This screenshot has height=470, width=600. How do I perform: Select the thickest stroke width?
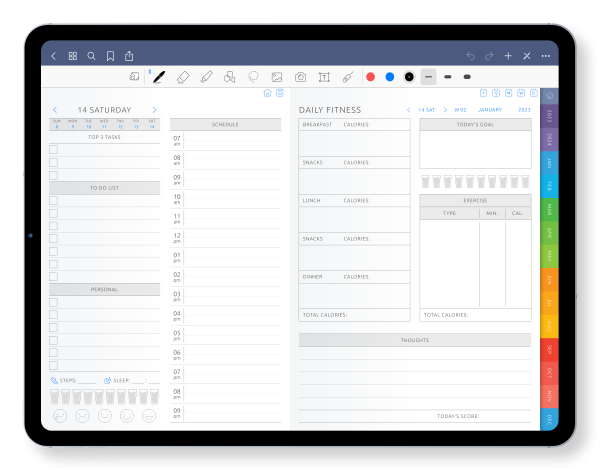467,77
